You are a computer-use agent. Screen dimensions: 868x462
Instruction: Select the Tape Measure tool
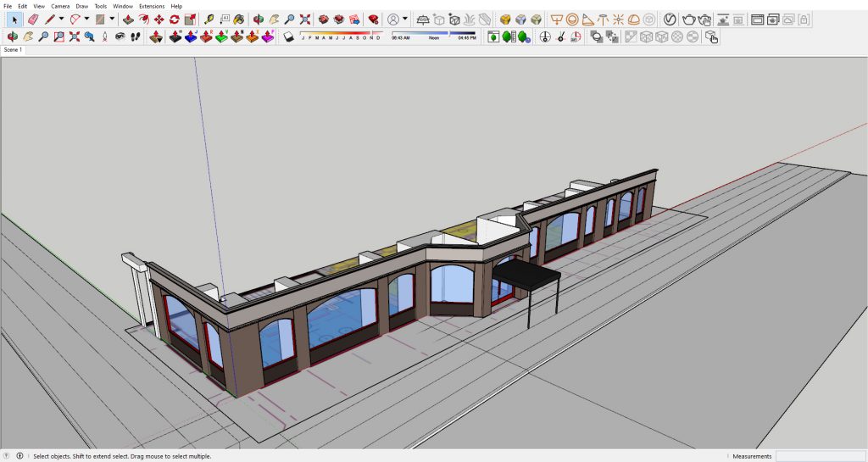pos(209,19)
